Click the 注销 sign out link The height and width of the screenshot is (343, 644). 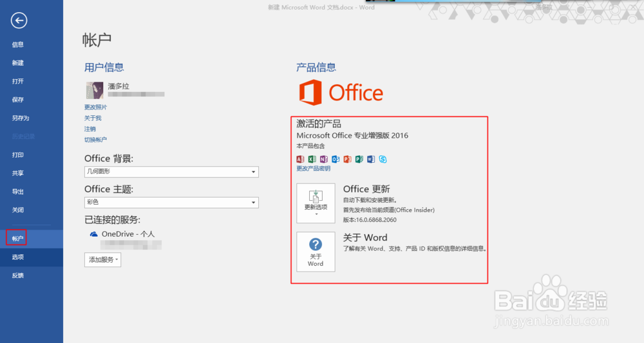(90, 129)
